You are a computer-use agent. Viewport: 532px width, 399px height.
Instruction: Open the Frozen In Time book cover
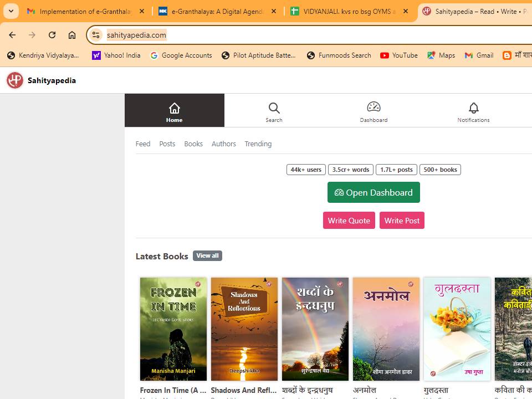[173, 329]
